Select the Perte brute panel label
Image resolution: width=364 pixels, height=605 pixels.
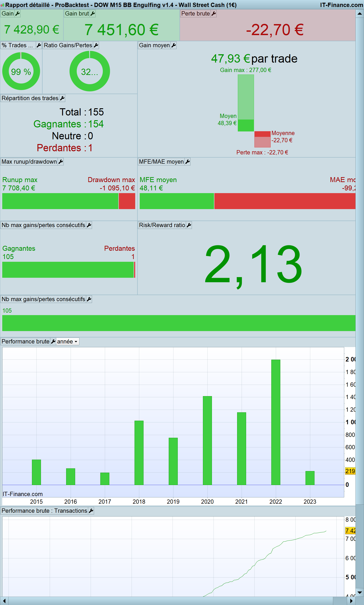pos(195,14)
